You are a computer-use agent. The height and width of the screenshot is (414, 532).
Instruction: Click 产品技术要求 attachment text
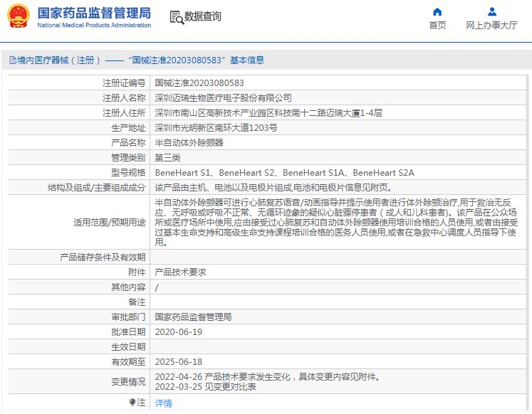pyautogui.click(x=180, y=272)
